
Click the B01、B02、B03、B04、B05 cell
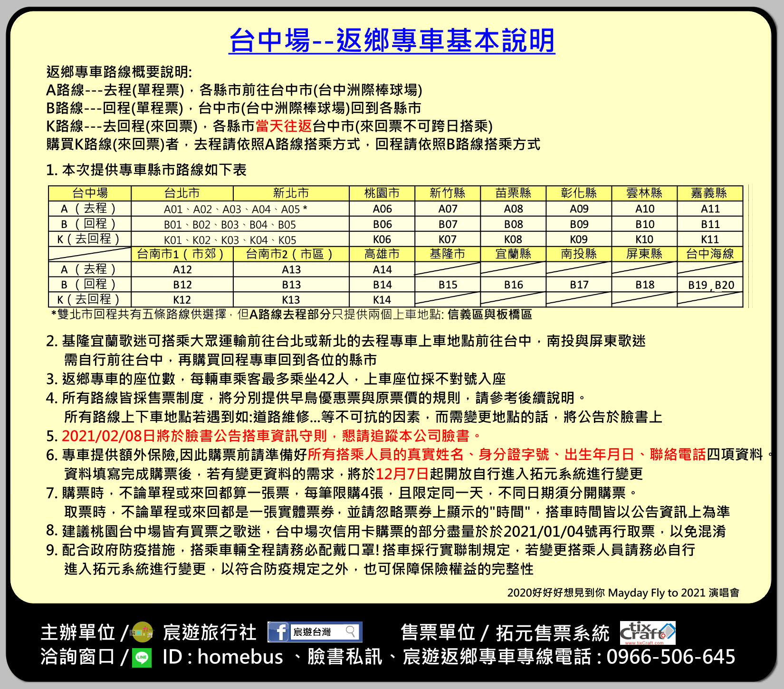pos(240,224)
